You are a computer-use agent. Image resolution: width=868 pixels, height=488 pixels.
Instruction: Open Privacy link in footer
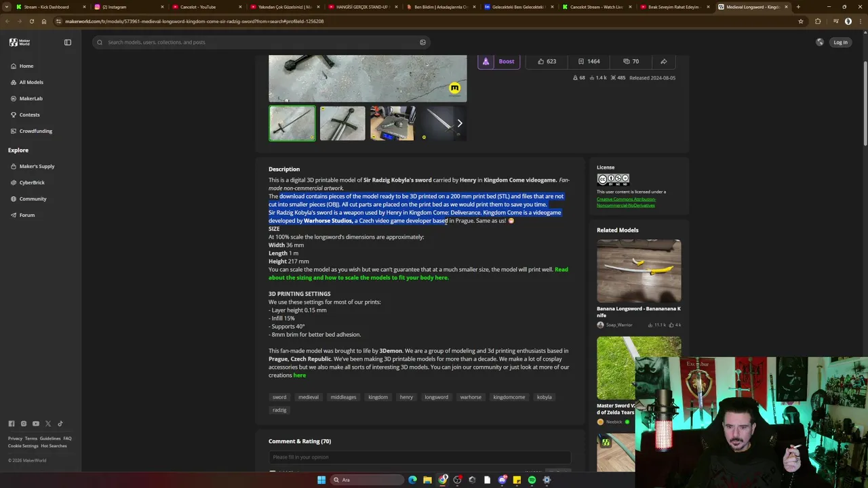click(15, 439)
